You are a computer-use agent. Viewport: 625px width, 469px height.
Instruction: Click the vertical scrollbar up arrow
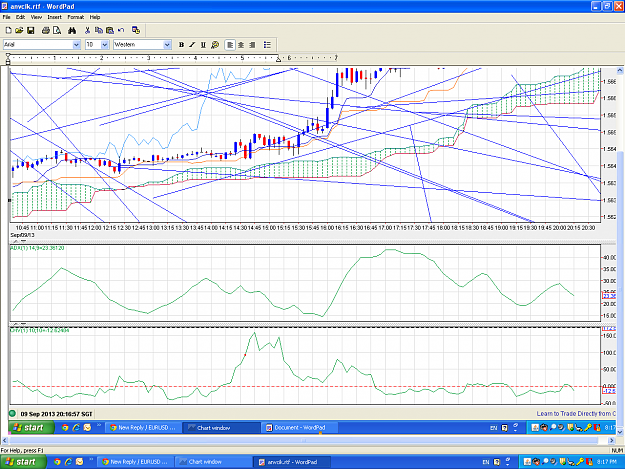620,71
